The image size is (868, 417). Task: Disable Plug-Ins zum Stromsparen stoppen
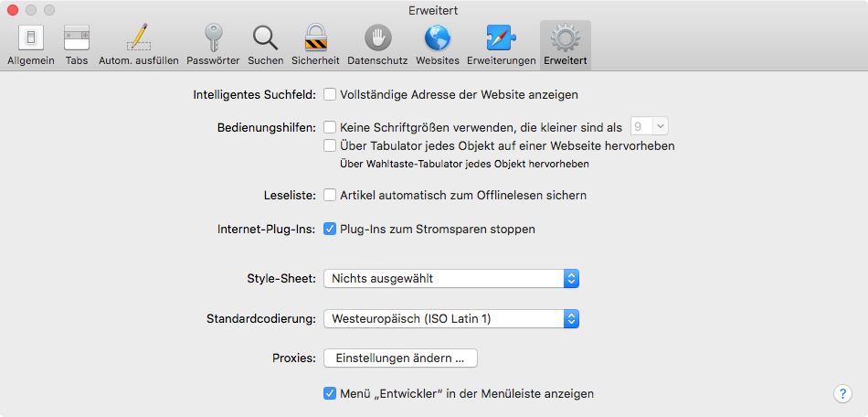[330, 229]
